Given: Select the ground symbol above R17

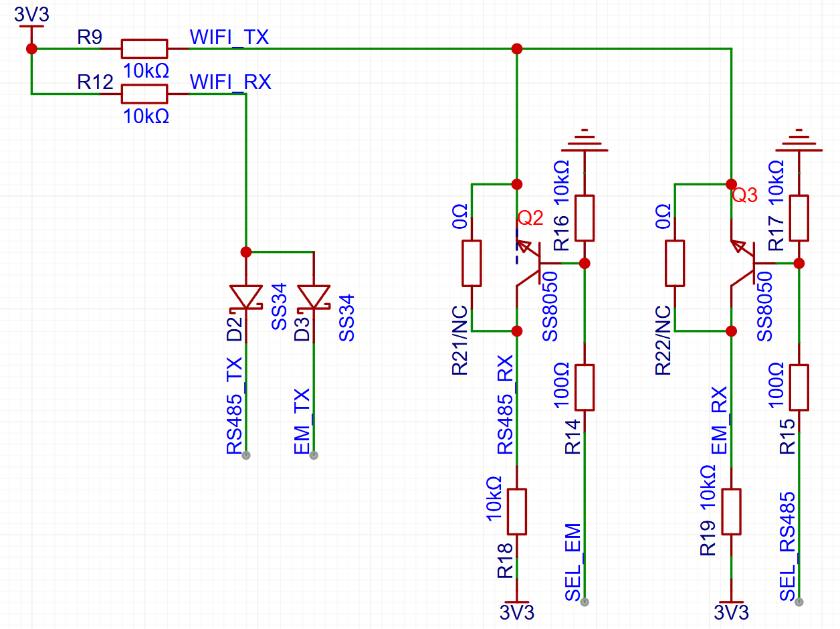Looking at the screenshot, I should (799, 141).
